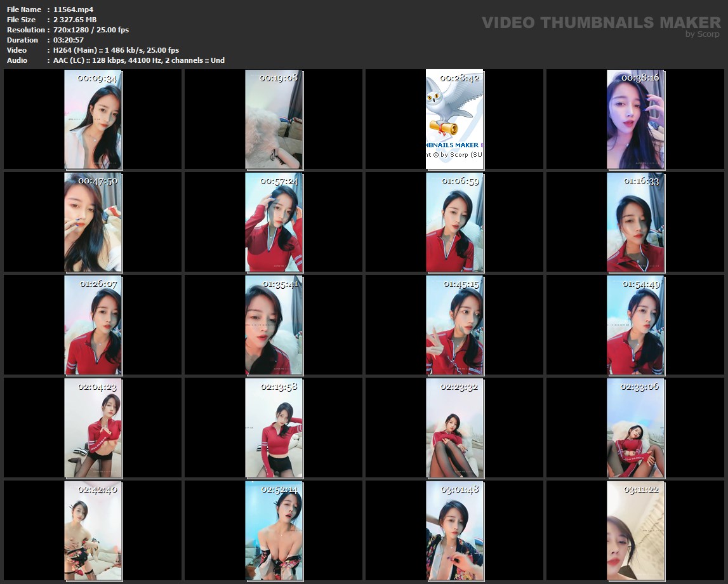Open the thumbnail at 03:01:48
The height and width of the screenshot is (584, 728).
[x=454, y=531]
